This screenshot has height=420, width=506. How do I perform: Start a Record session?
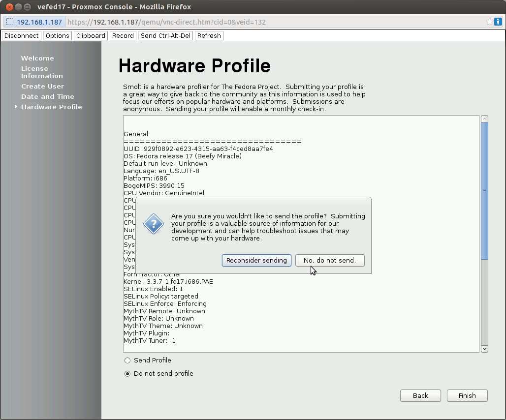[123, 35]
